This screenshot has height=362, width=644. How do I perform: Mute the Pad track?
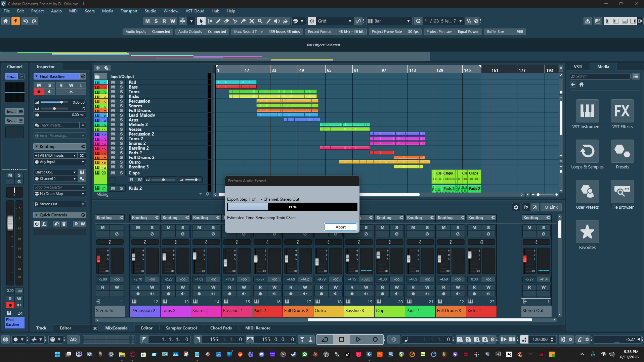[113, 82]
